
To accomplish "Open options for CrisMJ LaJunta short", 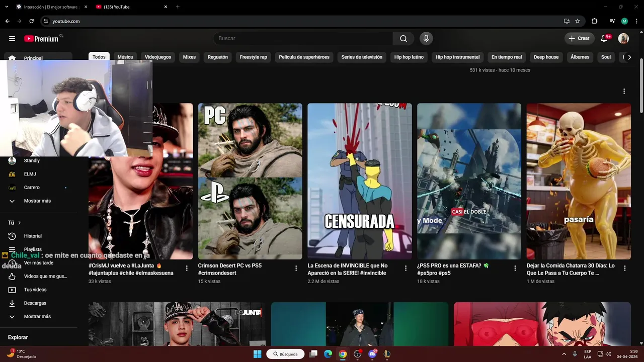I will (187, 268).
